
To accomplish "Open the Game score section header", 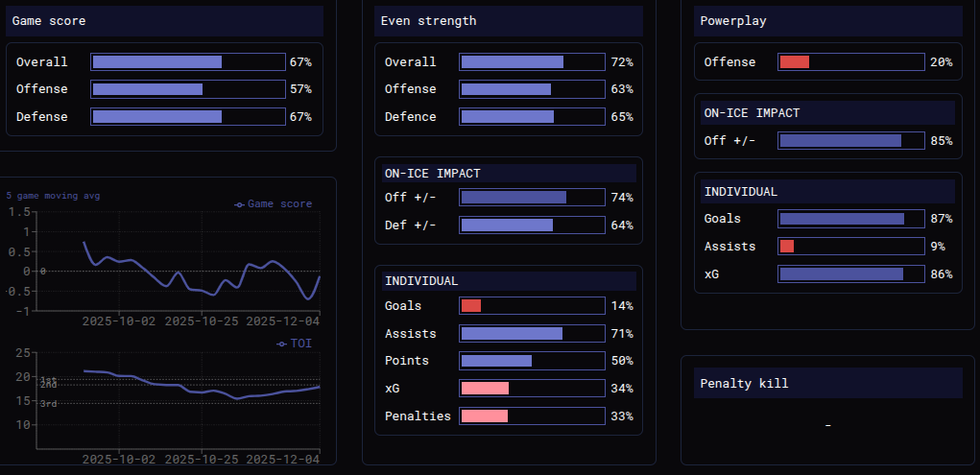I will pyautogui.click(x=164, y=21).
